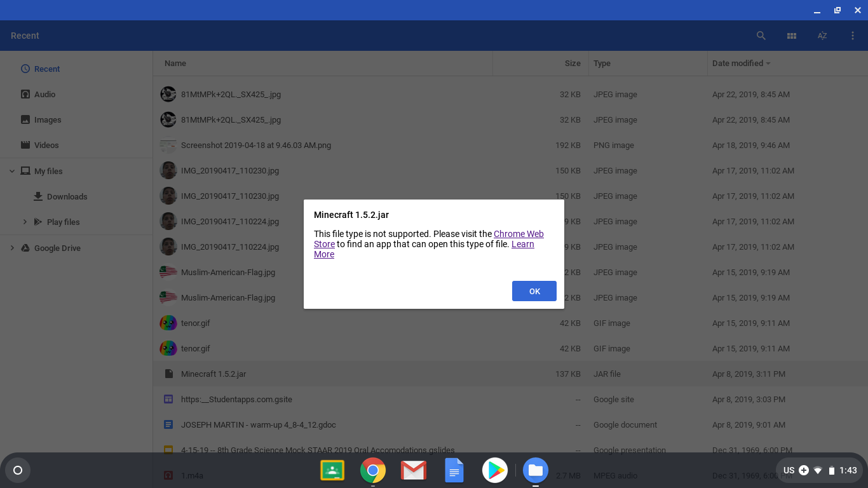Image resolution: width=868 pixels, height=488 pixels.
Task: Open the Downloads folder
Action: point(67,196)
